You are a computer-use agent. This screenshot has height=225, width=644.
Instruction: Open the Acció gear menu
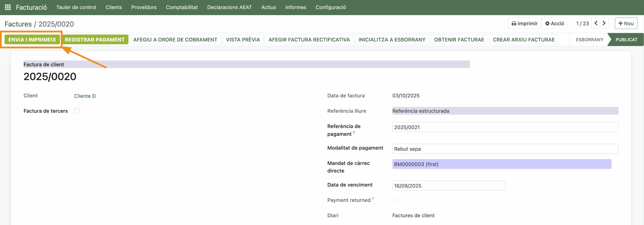click(554, 23)
